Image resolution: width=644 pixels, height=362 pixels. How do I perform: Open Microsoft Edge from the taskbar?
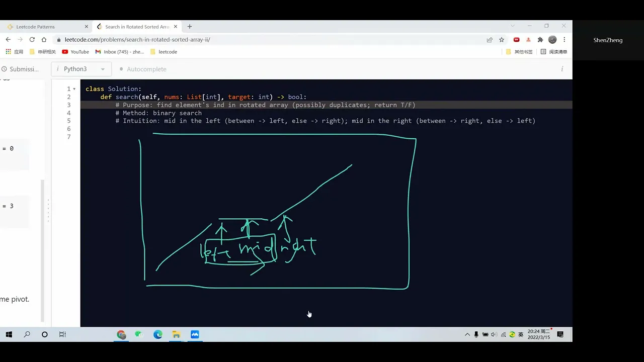[x=158, y=334]
